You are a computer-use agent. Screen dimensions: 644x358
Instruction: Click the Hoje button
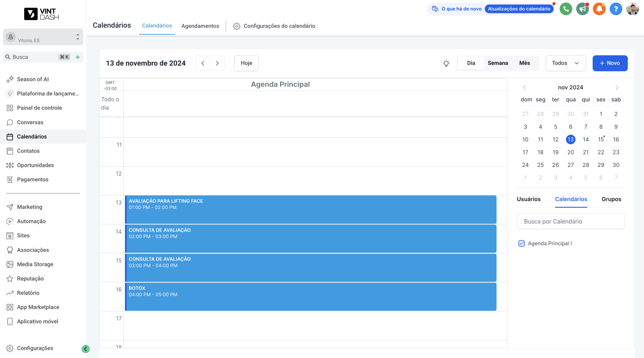pyautogui.click(x=246, y=63)
